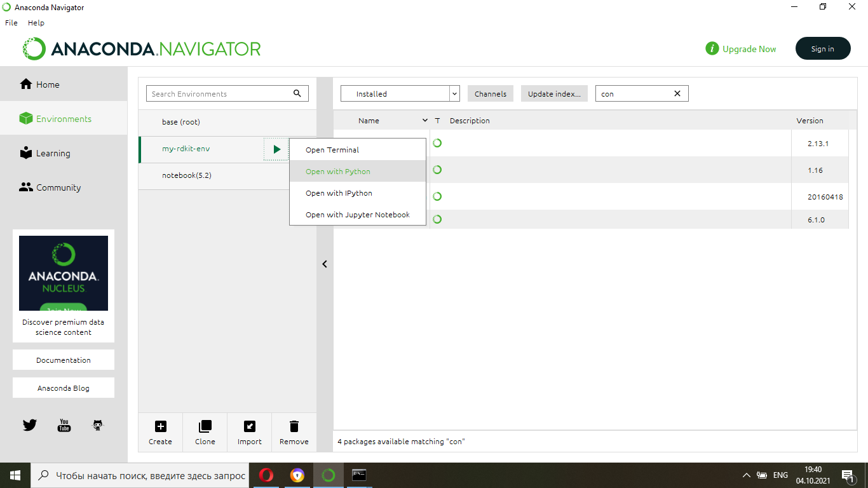Select the Environments cube icon
The width and height of the screenshot is (868, 488).
coord(26,119)
